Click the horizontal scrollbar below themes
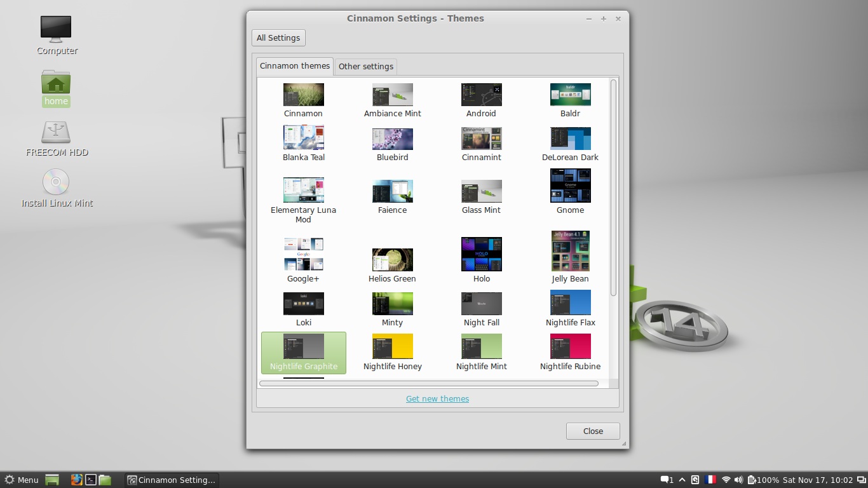Image resolution: width=868 pixels, height=488 pixels. pyautogui.click(x=429, y=383)
